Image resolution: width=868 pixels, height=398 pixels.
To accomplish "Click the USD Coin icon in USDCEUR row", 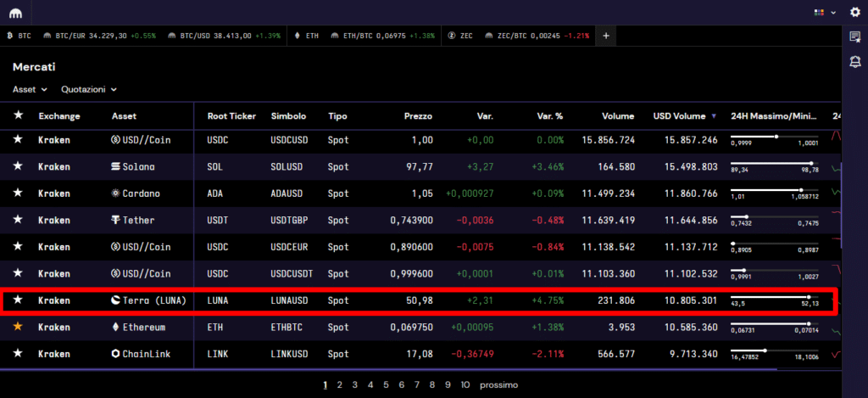I will [x=116, y=247].
